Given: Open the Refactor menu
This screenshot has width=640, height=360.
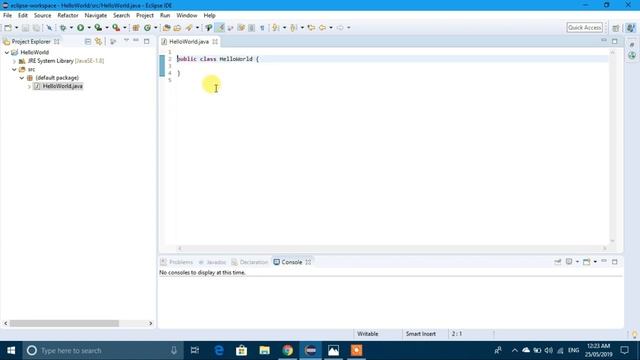Looking at the screenshot, I should pos(68,16).
